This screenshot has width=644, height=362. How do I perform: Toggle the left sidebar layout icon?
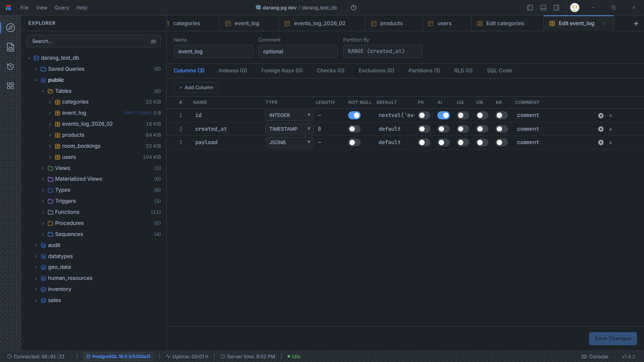(x=530, y=7)
